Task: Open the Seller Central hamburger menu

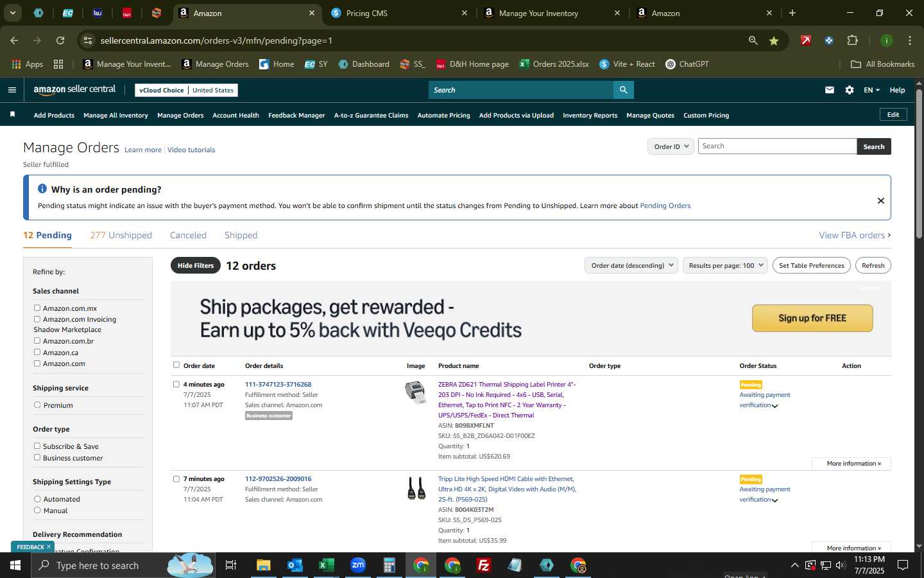Action: tap(12, 90)
